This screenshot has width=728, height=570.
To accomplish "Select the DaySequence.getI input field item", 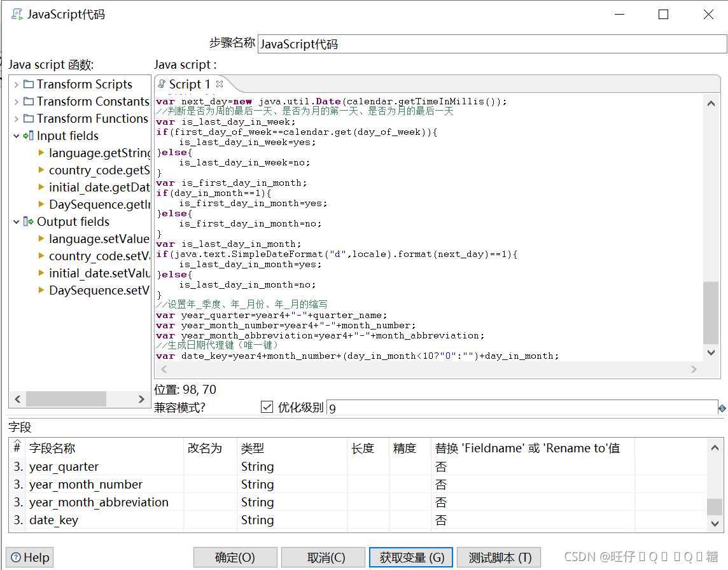I will (x=99, y=204).
